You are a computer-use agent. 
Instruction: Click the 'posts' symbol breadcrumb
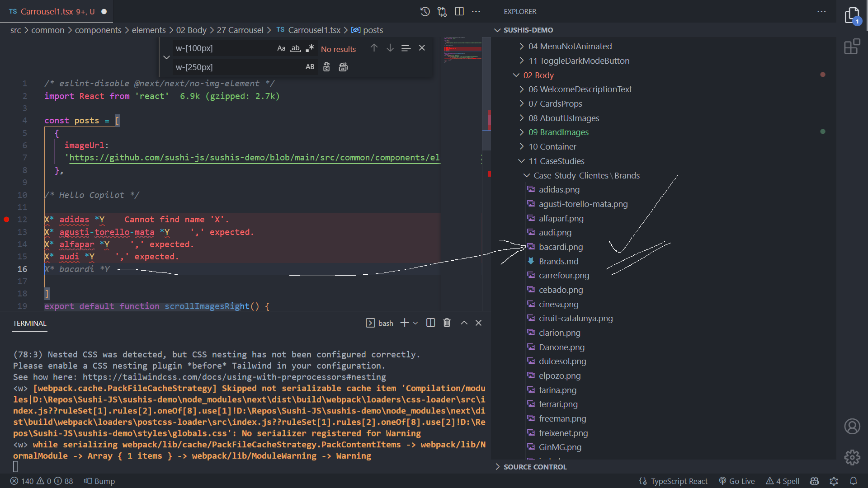click(x=367, y=30)
